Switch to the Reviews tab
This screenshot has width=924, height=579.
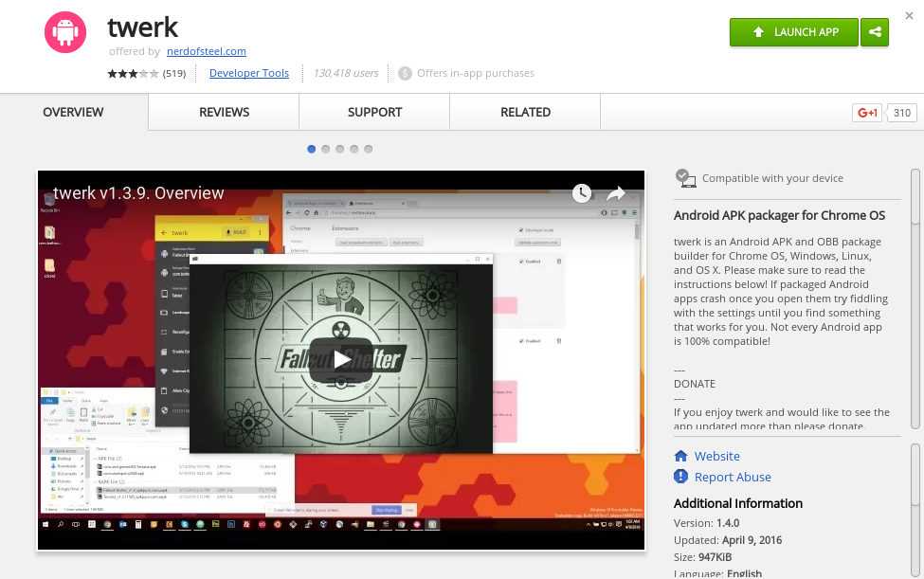point(224,112)
